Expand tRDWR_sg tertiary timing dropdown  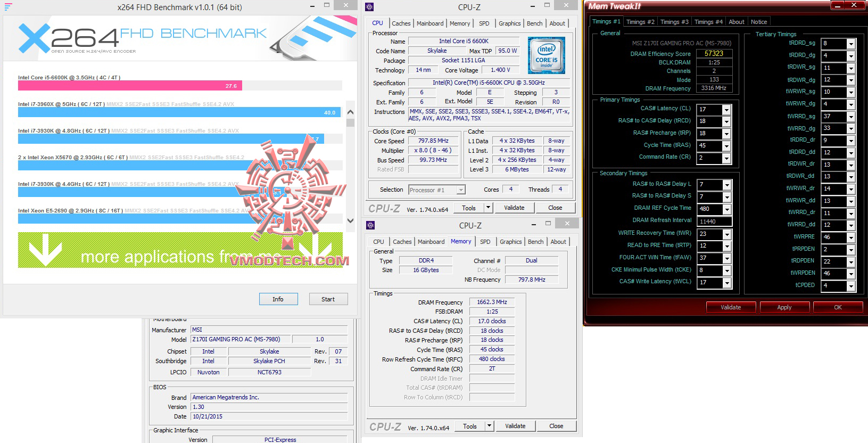pos(851,68)
